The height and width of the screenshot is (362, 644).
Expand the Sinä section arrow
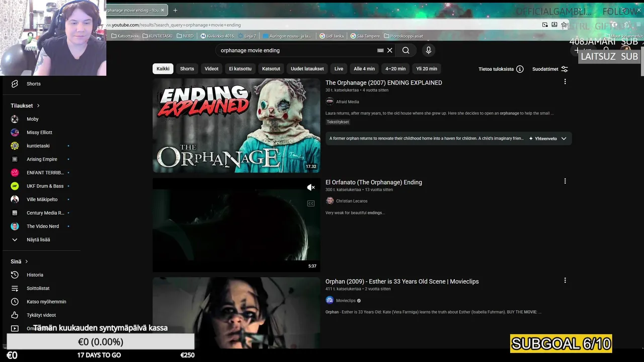(26, 261)
